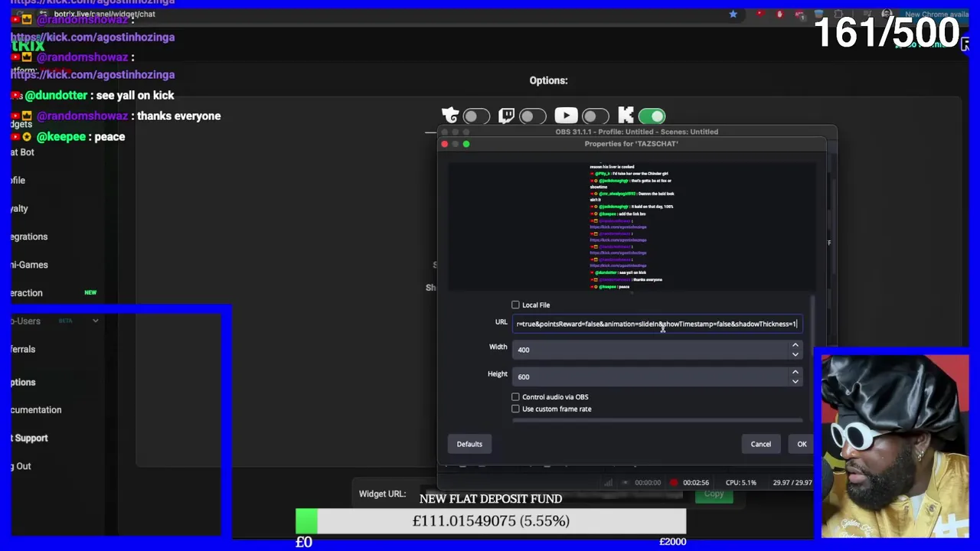The height and width of the screenshot is (551, 980).
Task: Open Documentation in the sidebar
Action: [36, 409]
